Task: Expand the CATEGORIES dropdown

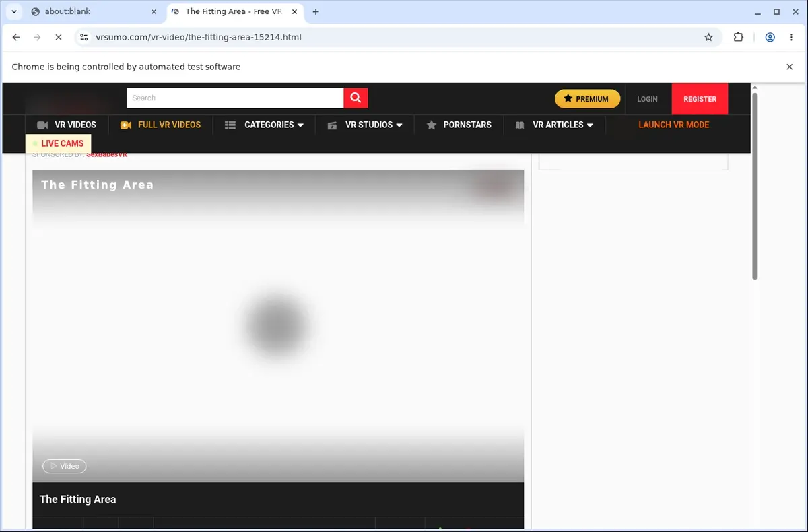Action: 265,125
